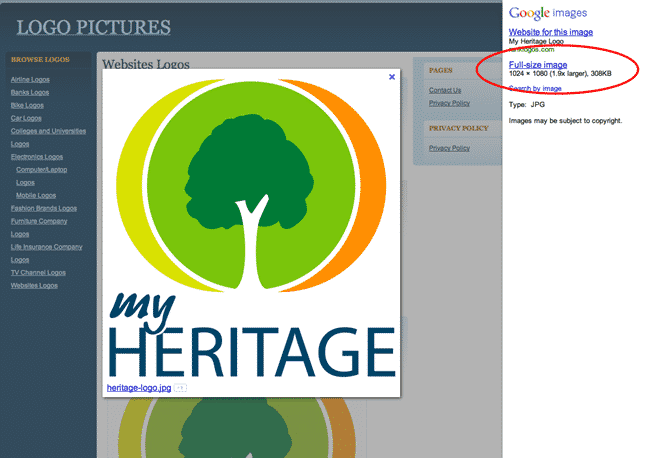Go to Bike Logos
The width and height of the screenshot is (655, 458).
pos(27,105)
